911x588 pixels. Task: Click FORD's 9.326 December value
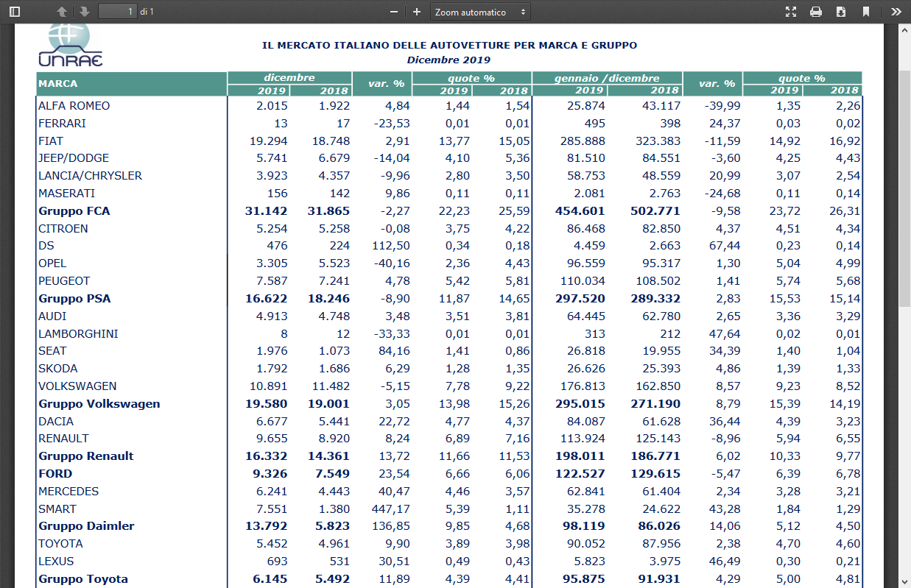tap(269, 474)
